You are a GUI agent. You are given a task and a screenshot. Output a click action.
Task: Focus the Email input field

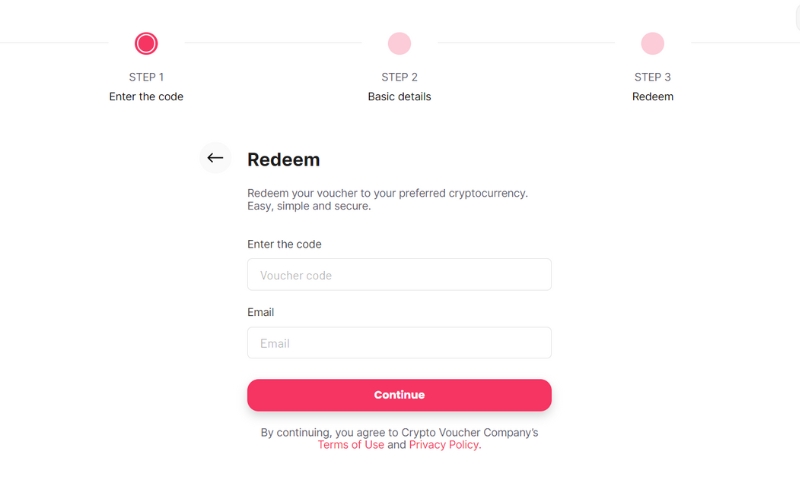[399, 343]
